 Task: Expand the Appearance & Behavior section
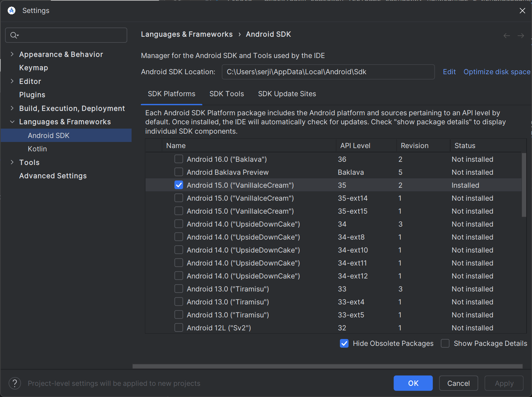pyautogui.click(x=12, y=54)
